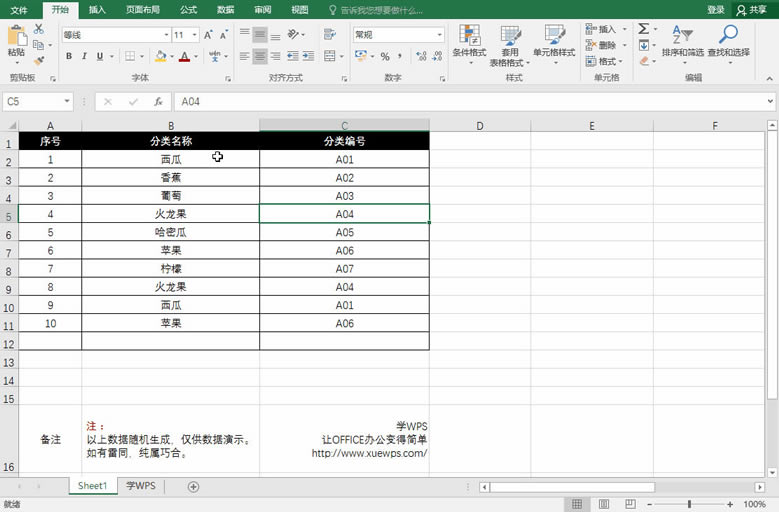
Task: Toggle italic formatting
Action: [x=84, y=57]
